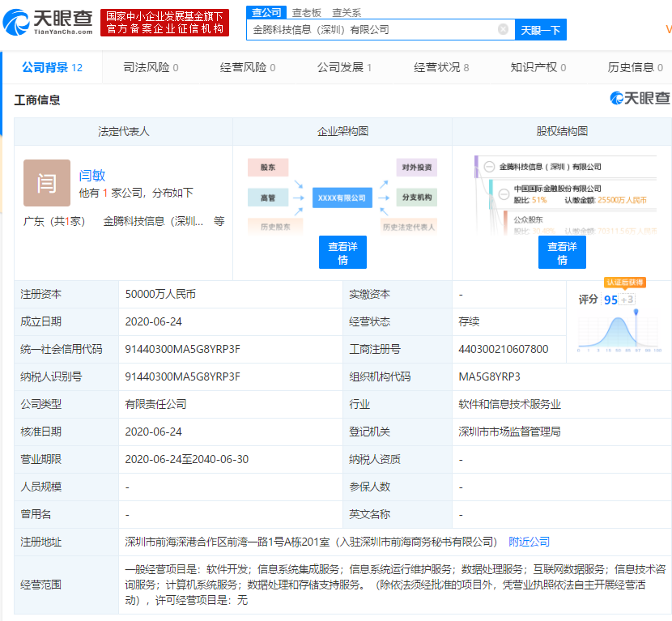Click the 企业架构图 column header
The image size is (672, 621).
point(342,131)
